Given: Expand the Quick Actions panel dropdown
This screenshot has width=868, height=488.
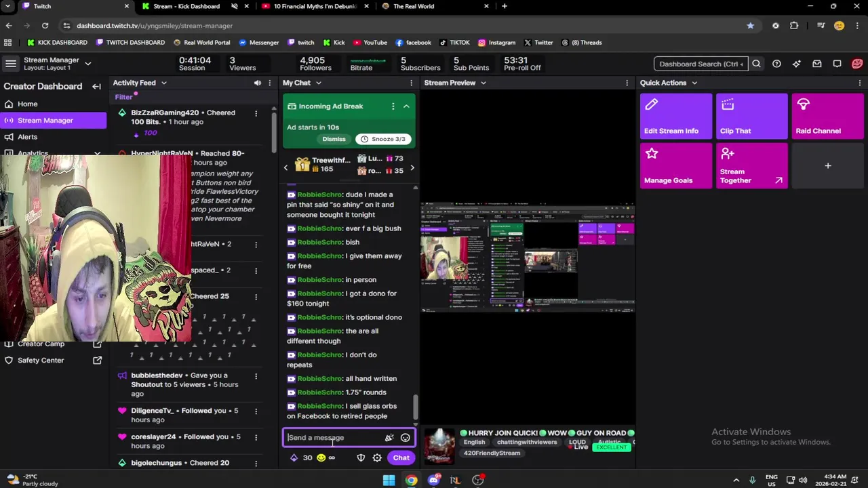Looking at the screenshot, I should pos(694,83).
